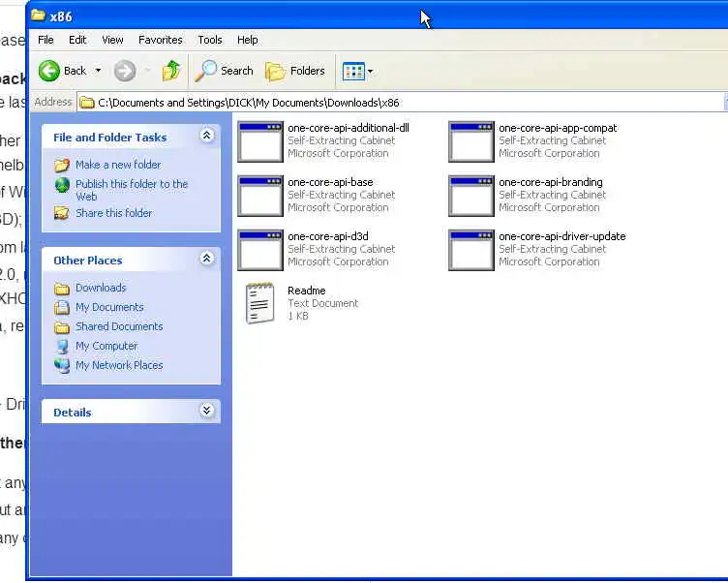Viewport: 728px width, 583px height.
Task: Click the My Computer icon in sidebar
Action: click(x=62, y=346)
